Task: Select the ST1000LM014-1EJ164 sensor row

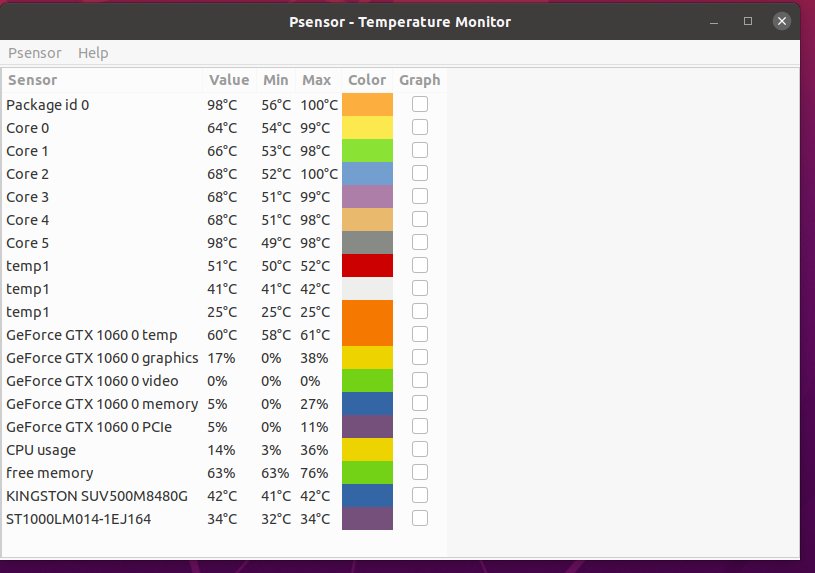Action: pos(225,519)
